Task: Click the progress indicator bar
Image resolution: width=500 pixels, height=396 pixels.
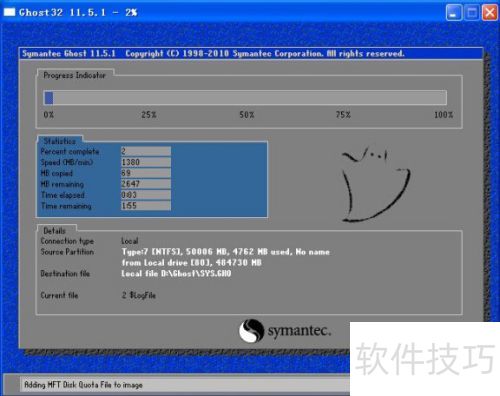Action: [x=245, y=98]
